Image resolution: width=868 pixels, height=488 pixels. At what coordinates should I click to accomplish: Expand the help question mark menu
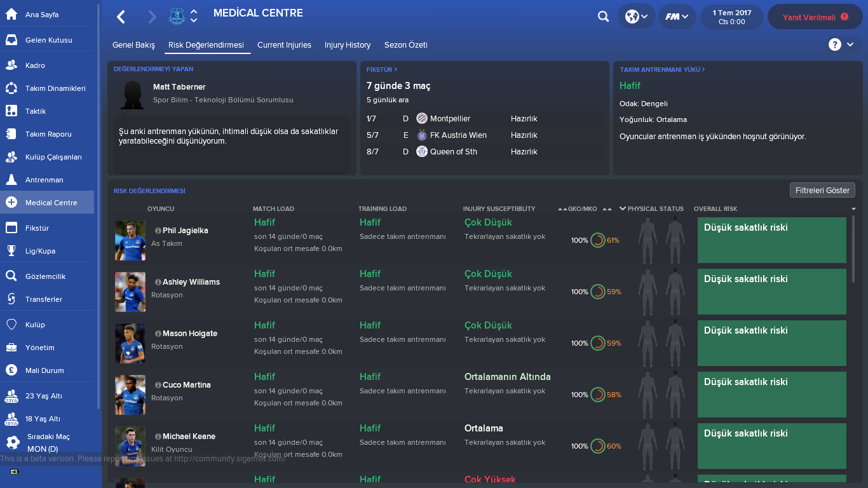[841, 44]
